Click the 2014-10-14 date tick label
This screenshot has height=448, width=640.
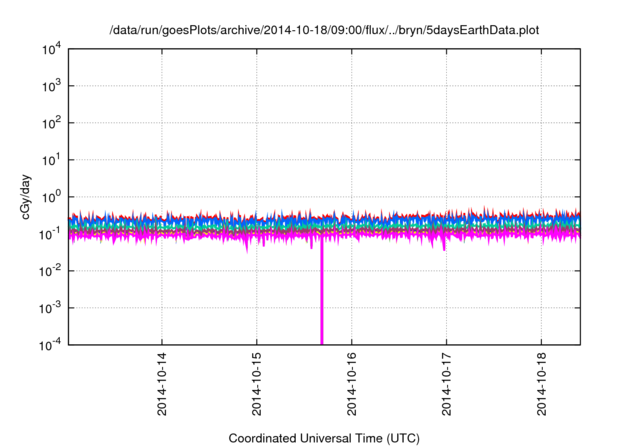coord(162,384)
